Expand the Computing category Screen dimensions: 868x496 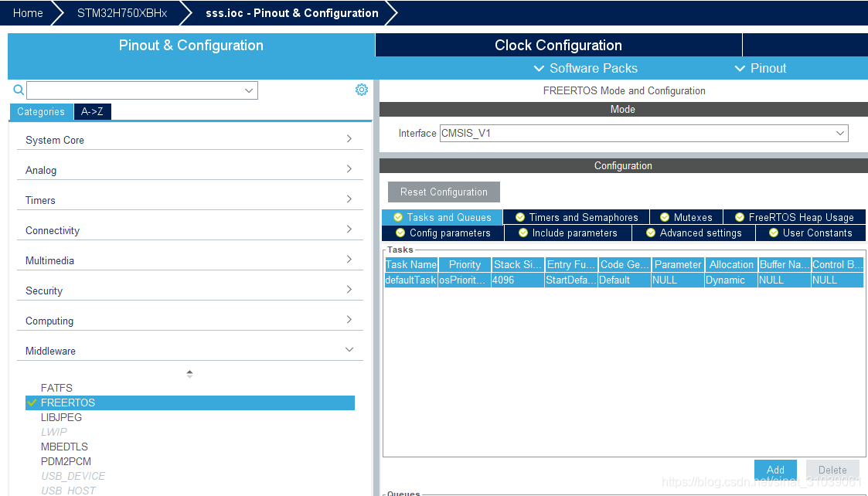point(189,321)
